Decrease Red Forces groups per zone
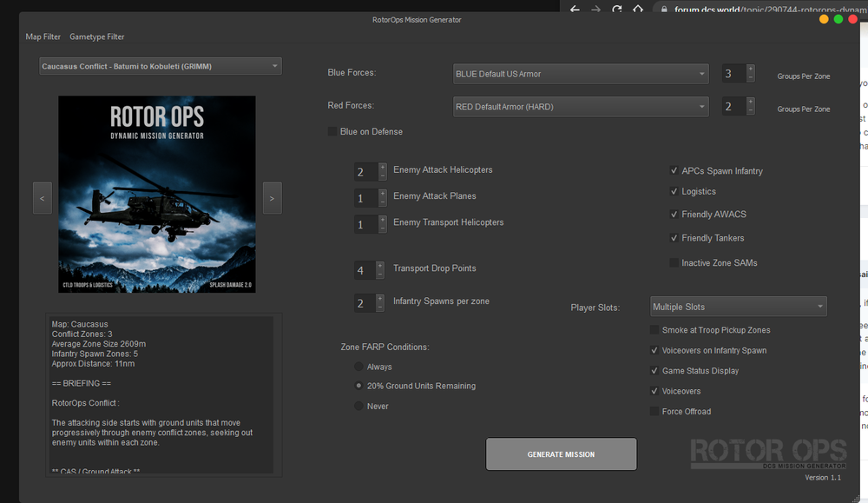The width and height of the screenshot is (868, 503). [x=751, y=111]
